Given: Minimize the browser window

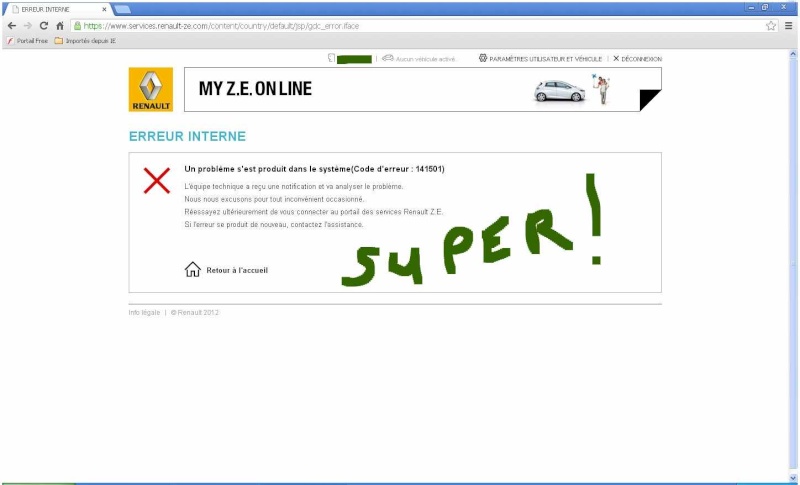Looking at the screenshot, I should coord(751,7).
